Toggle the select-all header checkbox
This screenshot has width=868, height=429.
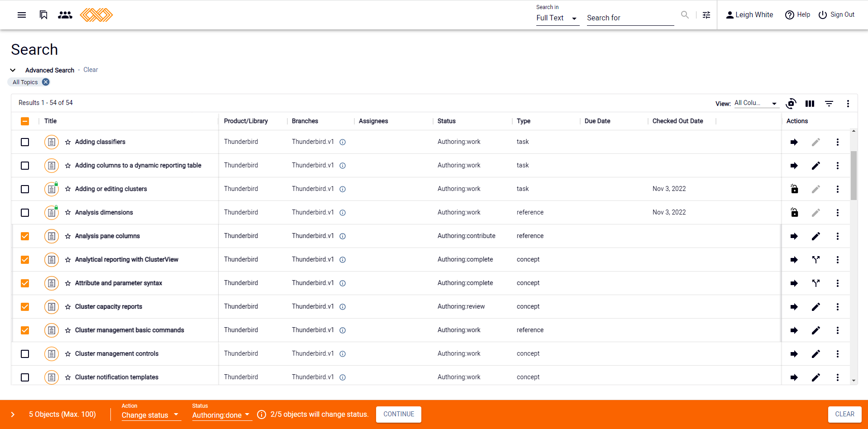[x=25, y=121]
